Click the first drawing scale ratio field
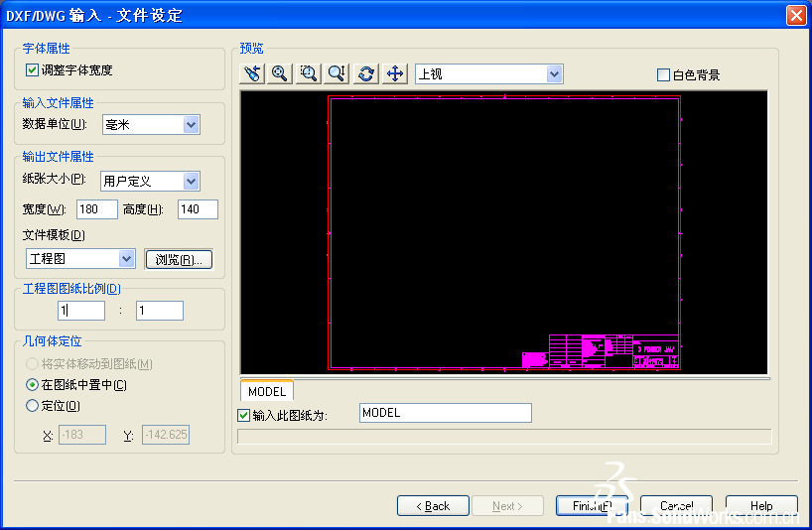The height and width of the screenshot is (530, 812). click(x=81, y=311)
